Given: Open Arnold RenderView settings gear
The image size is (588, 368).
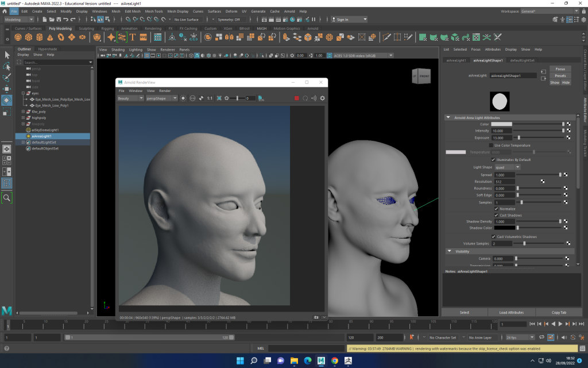Looking at the screenshot, I should click(322, 98).
